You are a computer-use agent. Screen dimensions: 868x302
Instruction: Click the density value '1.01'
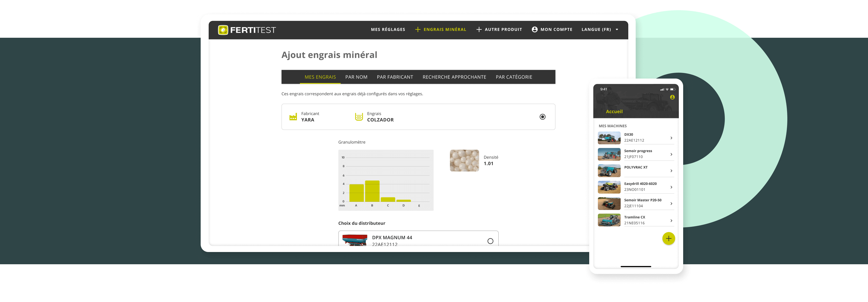(488, 163)
